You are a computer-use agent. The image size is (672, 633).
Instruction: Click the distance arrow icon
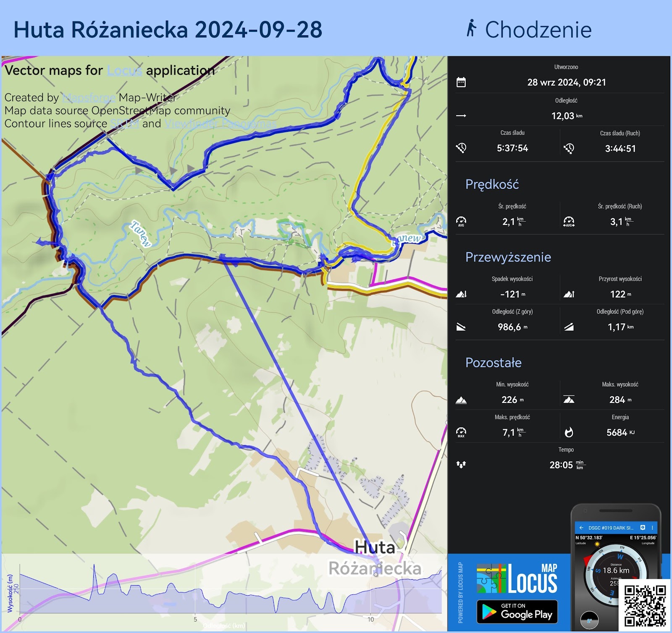(x=461, y=115)
